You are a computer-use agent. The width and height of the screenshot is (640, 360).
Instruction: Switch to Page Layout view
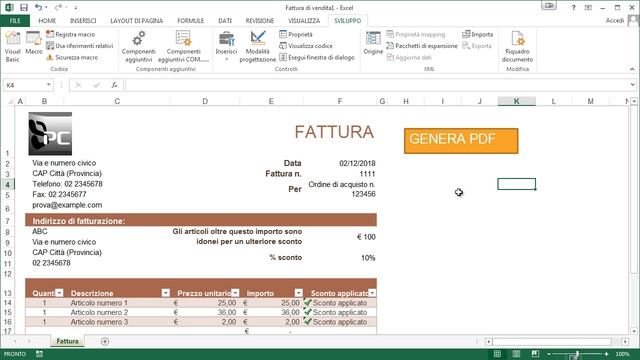pyautogui.click(x=516, y=354)
